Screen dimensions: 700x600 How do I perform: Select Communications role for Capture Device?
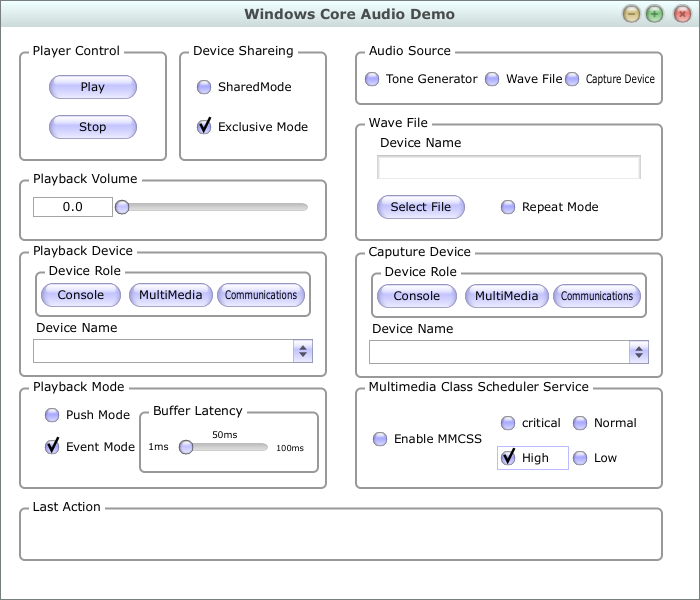pyautogui.click(x=597, y=296)
